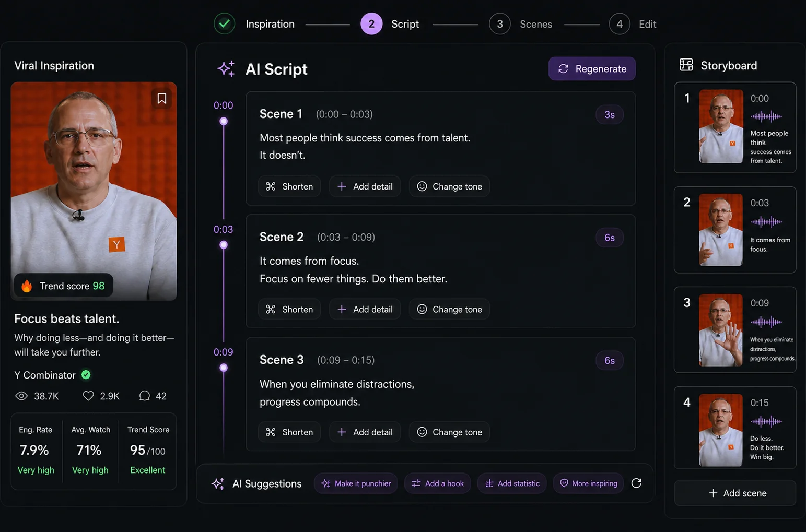Viewport: 806px width, 532px height.
Task: Add detail to Scene 2
Action: [365, 309]
